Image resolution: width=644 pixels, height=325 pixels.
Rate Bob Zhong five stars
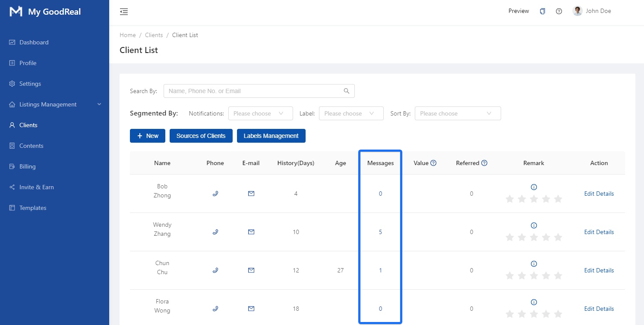pyautogui.click(x=558, y=199)
